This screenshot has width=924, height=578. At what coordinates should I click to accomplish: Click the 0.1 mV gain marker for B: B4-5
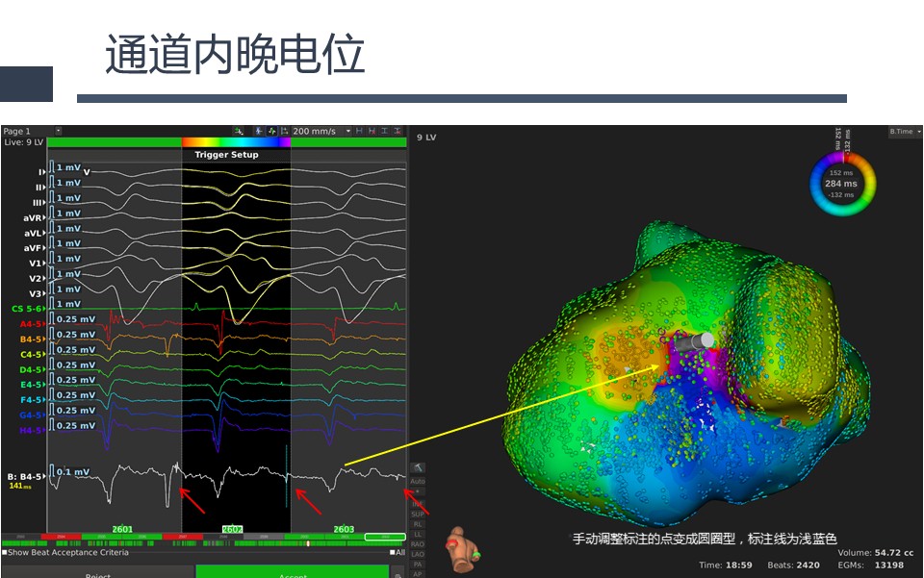[x=69, y=471]
